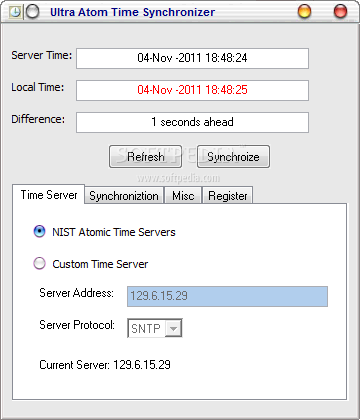Click the clock app icon in title bar
Image resolution: width=360 pixels, height=420 pixels.
pyautogui.click(x=15, y=12)
